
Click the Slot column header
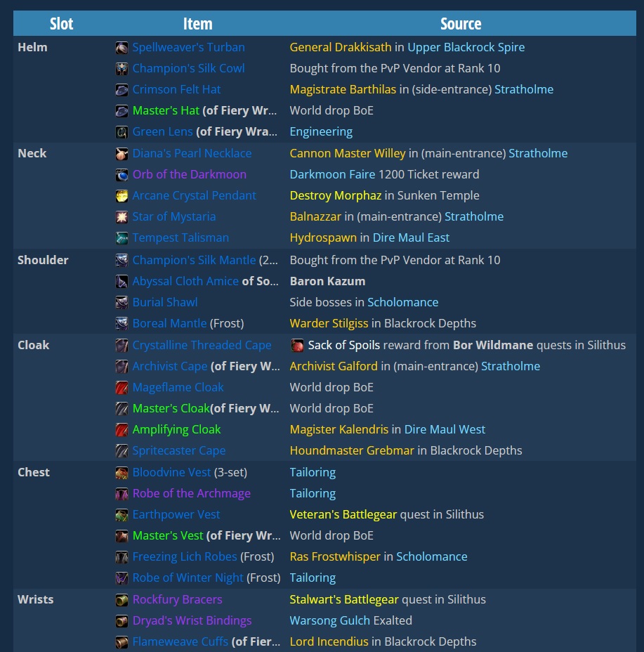(61, 24)
